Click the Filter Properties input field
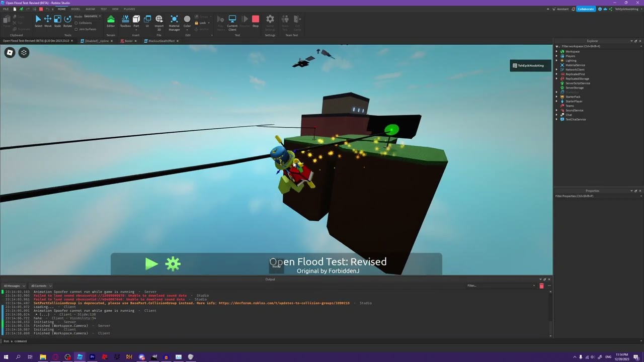 click(598, 196)
